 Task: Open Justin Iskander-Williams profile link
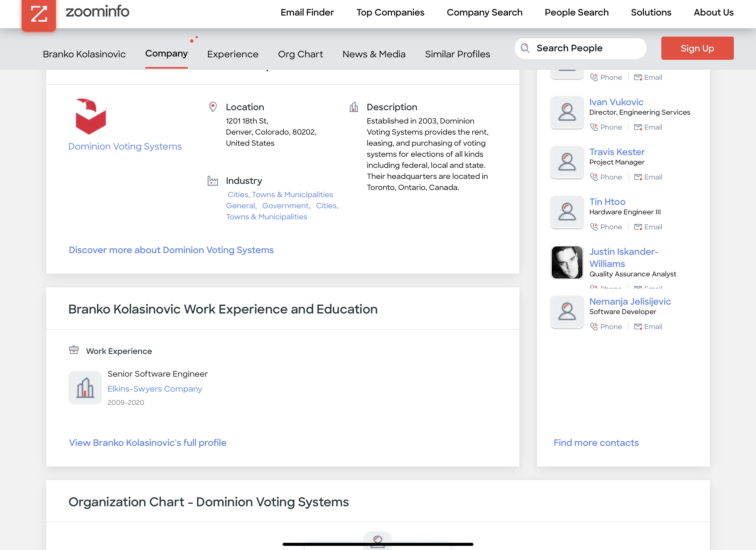[x=623, y=258]
